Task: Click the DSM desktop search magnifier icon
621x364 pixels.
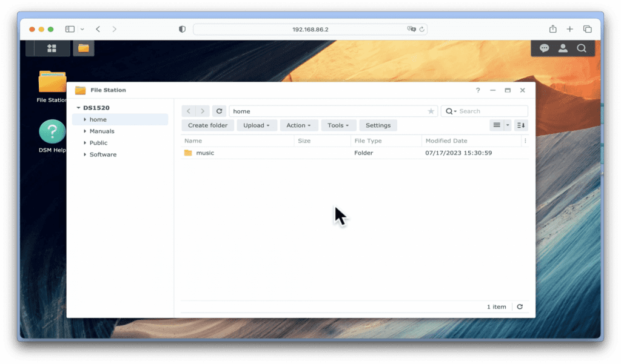Action: click(582, 48)
